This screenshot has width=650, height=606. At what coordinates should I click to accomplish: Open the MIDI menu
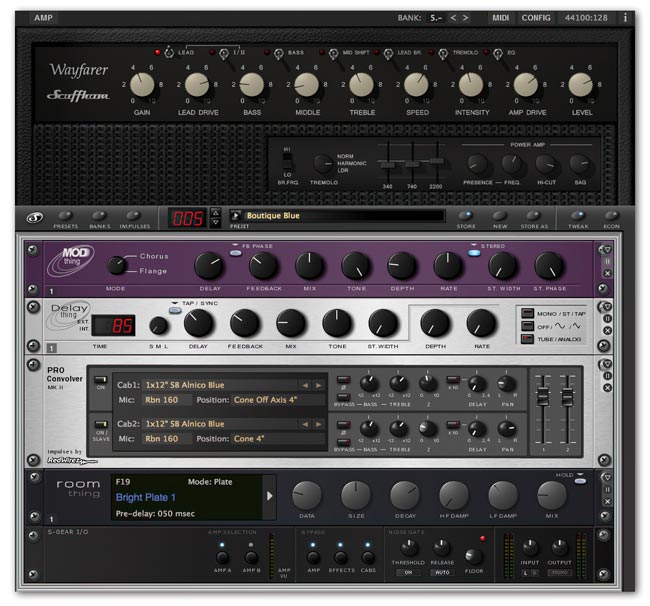500,18
